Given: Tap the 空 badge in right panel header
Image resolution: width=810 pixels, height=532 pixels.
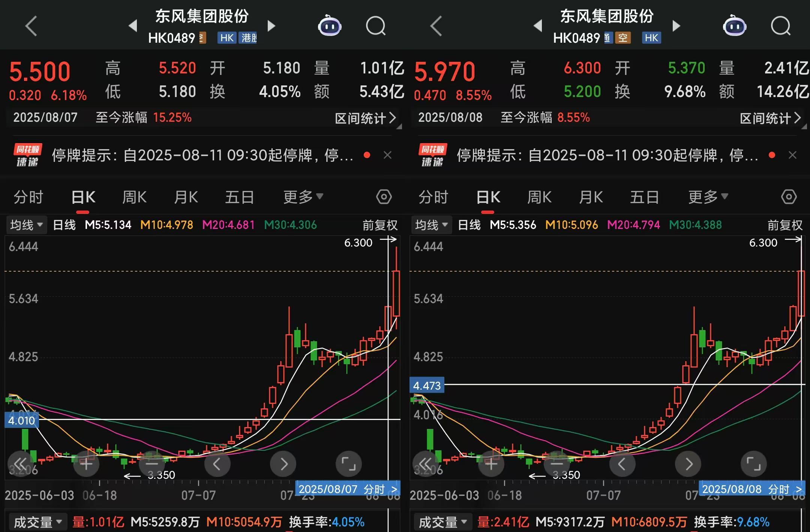Looking at the screenshot, I should pyautogui.click(x=623, y=38).
